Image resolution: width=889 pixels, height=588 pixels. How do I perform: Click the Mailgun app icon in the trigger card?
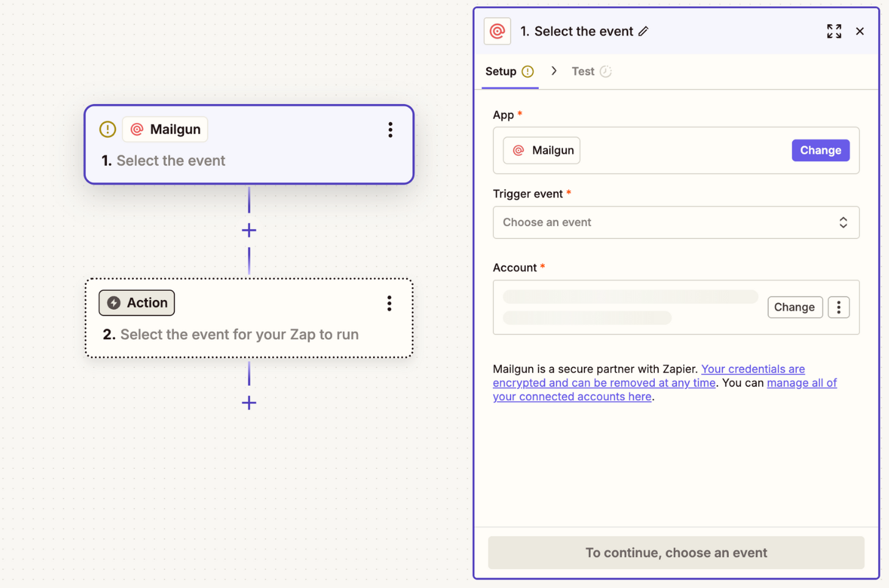(x=138, y=129)
